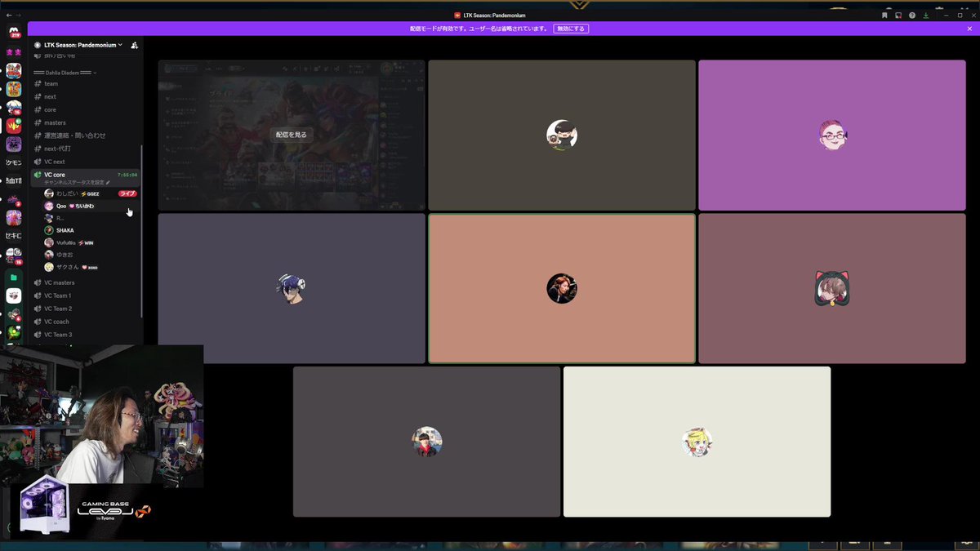980x551 pixels.
Task: Select ゆきお in the voice member list
Action: pyautogui.click(x=91, y=255)
